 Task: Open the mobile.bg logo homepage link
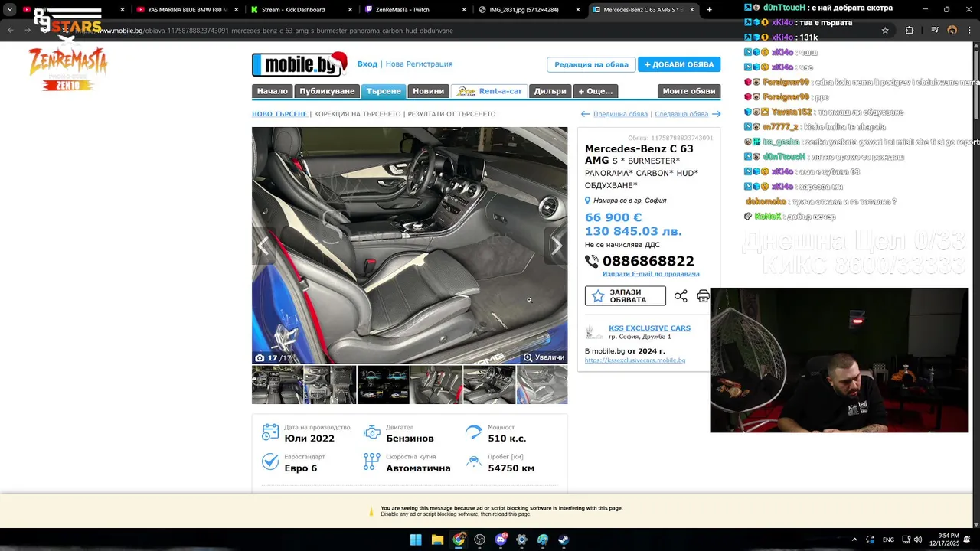pyautogui.click(x=299, y=64)
